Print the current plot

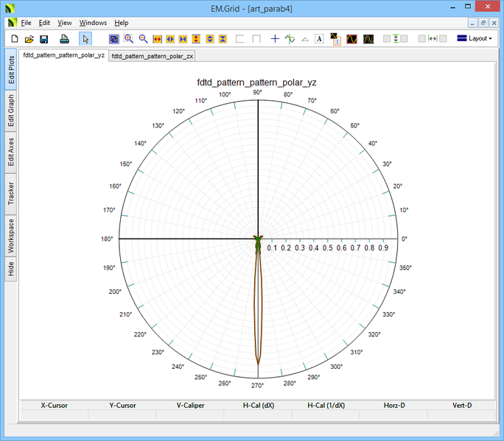(65, 38)
